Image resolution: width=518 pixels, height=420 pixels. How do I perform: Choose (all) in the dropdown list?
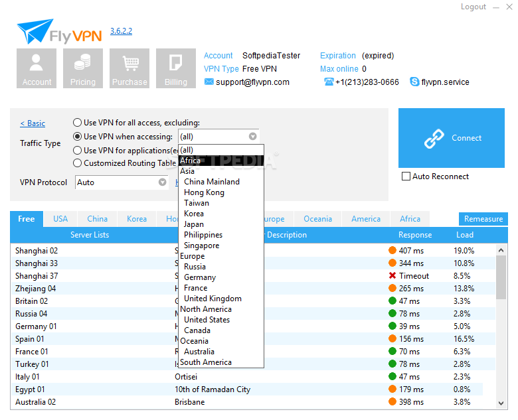(221, 150)
